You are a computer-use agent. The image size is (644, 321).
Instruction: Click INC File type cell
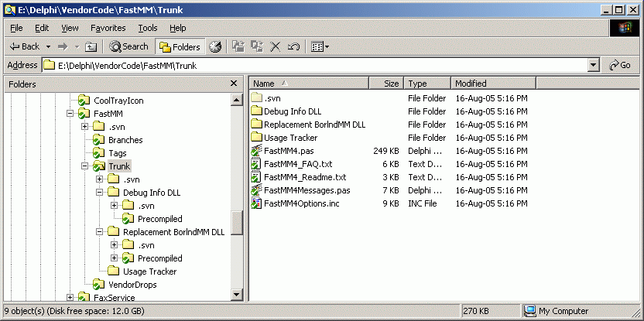pyautogui.click(x=422, y=203)
